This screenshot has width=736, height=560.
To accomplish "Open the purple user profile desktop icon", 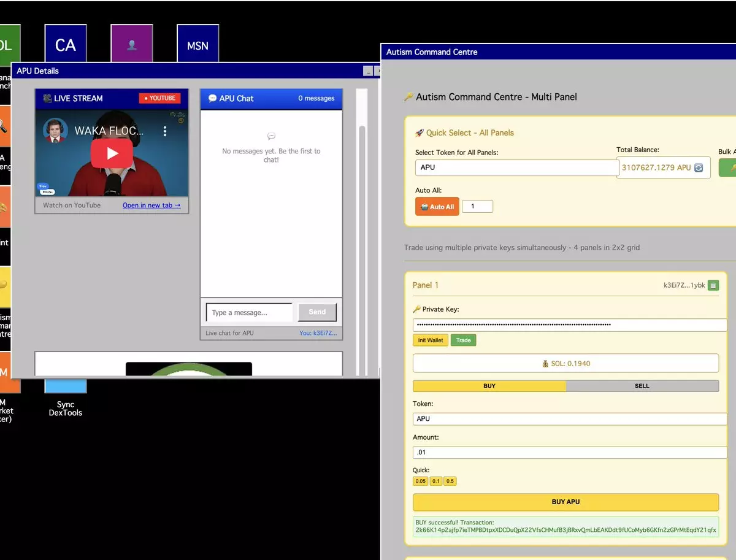I will (x=131, y=45).
